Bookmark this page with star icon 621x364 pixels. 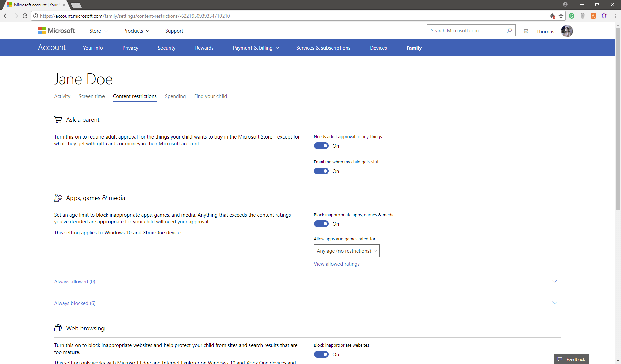(x=561, y=16)
